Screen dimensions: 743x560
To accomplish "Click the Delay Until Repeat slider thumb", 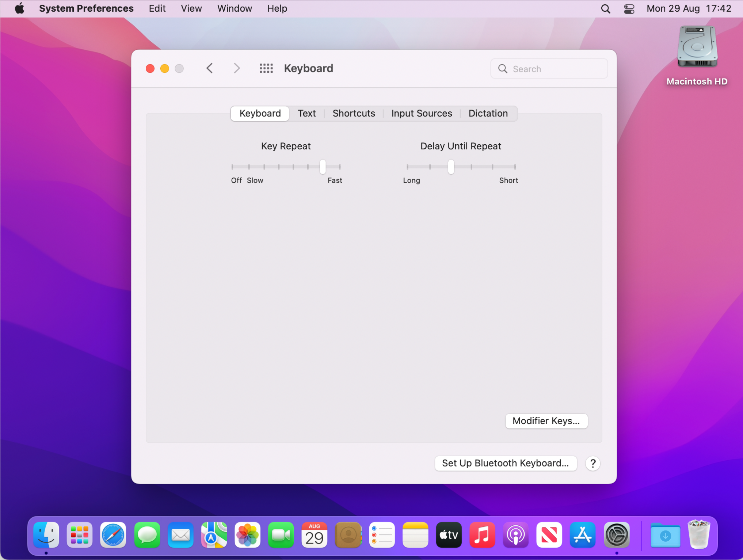I will [x=451, y=167].
